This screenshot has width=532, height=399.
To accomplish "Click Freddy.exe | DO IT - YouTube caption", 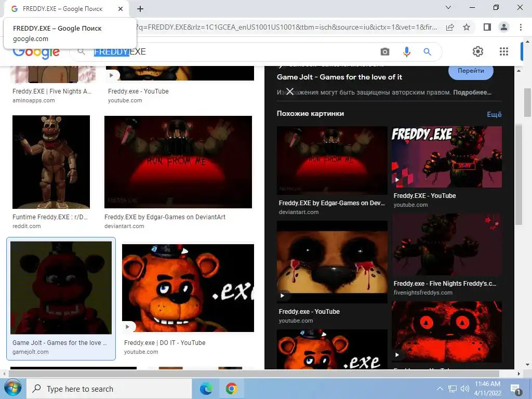I will coord(165,343).
